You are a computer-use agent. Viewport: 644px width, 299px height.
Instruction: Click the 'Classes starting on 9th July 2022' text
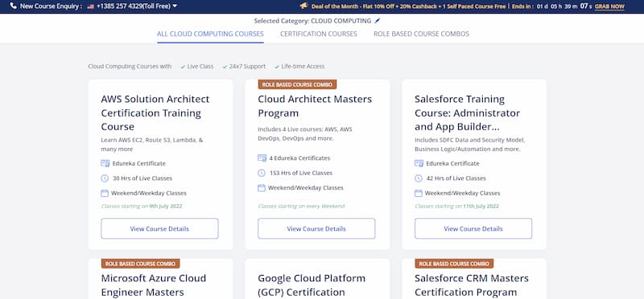[x=142, y=207]
